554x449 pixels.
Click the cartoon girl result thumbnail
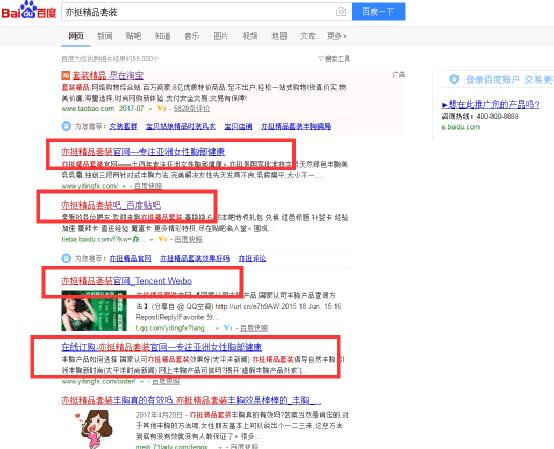pos(94,429)
